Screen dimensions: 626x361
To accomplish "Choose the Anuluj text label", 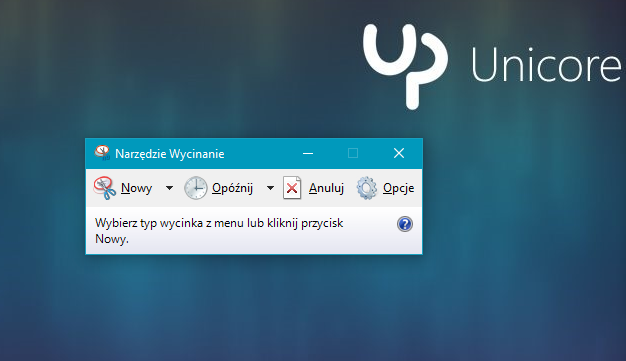I will (x=326, y=188).
